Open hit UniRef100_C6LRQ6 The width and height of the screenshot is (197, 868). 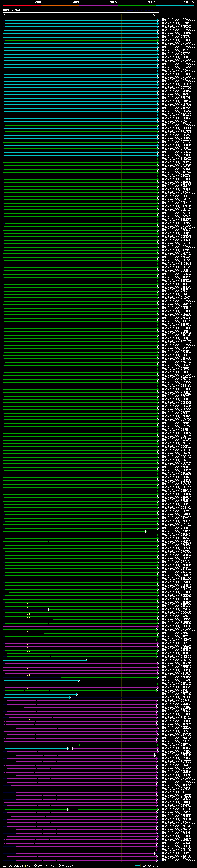[x=177, y=670]
